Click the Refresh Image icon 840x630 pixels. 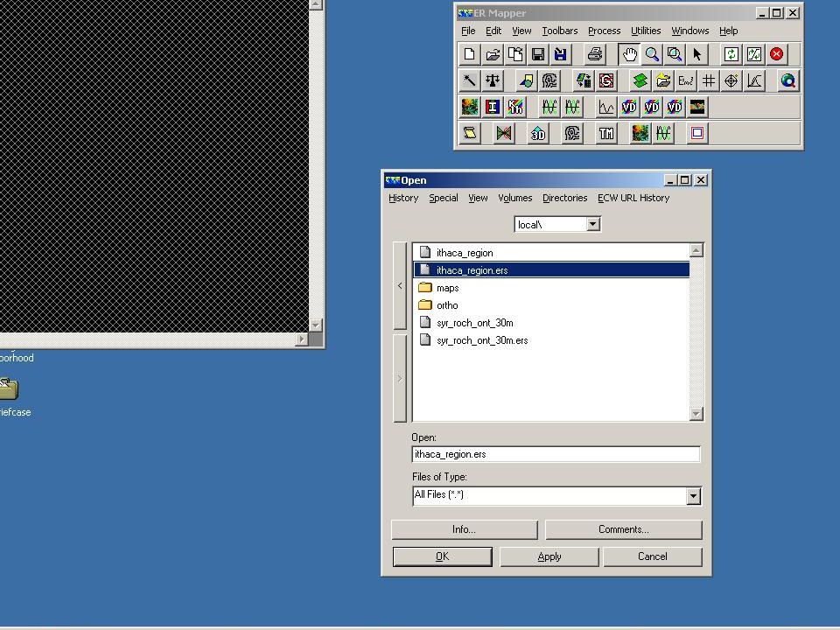point(731,54)
